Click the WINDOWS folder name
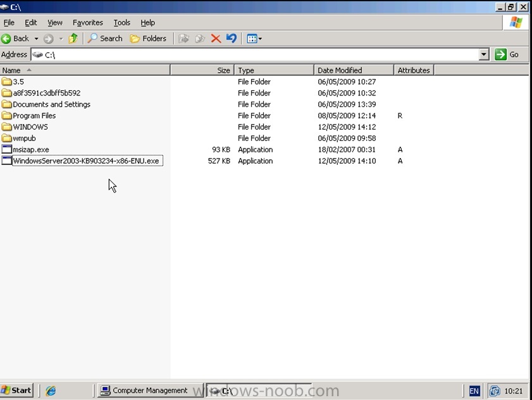 (x=30, y=127)
